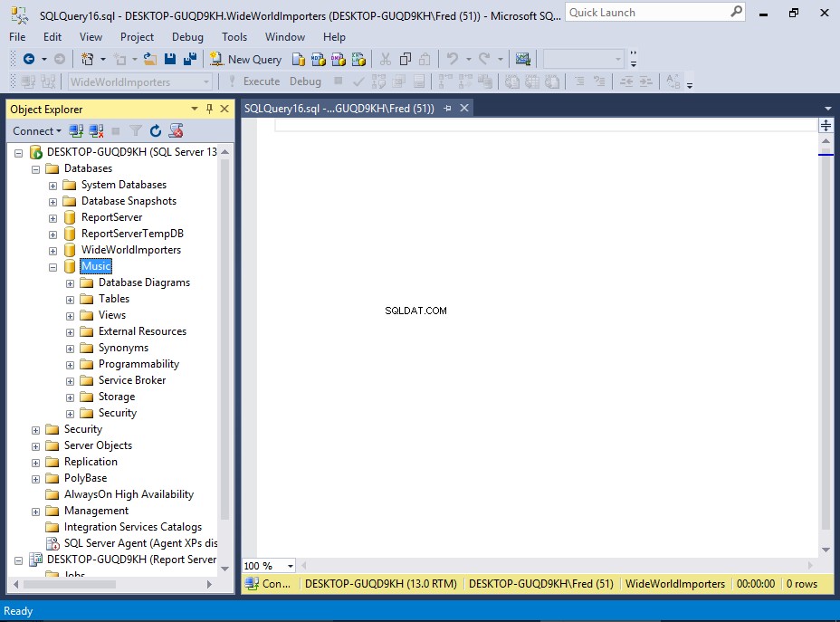
Task: Open the Tools menu
Action: 234,37
